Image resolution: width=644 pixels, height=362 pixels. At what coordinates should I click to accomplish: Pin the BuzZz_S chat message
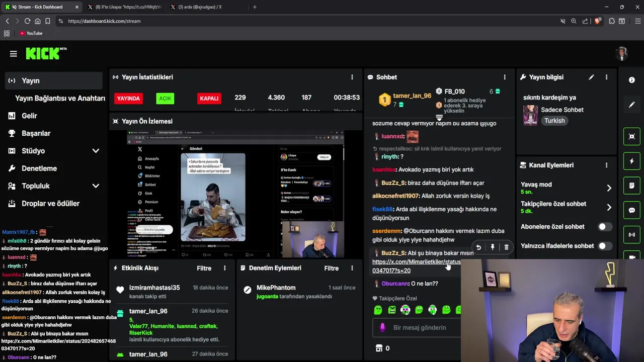[493, 247]
